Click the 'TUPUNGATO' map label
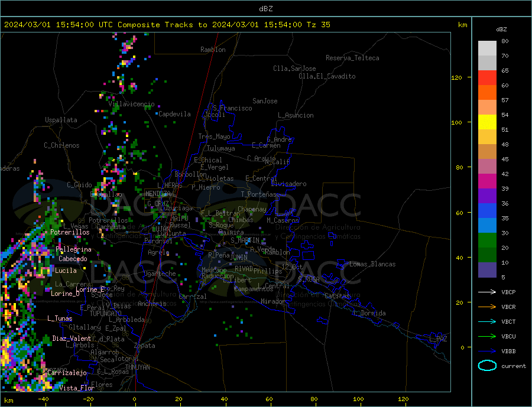The height and width of the screenshot is (407, 532). click(105, 314)
